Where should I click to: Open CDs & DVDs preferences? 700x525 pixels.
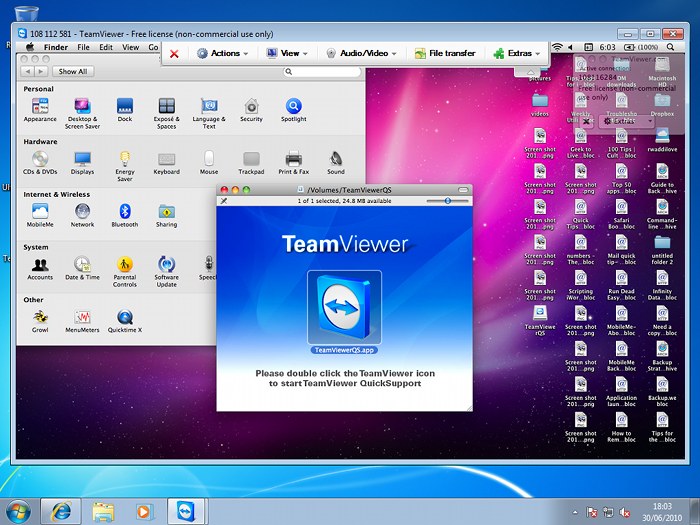pos(40,162)
